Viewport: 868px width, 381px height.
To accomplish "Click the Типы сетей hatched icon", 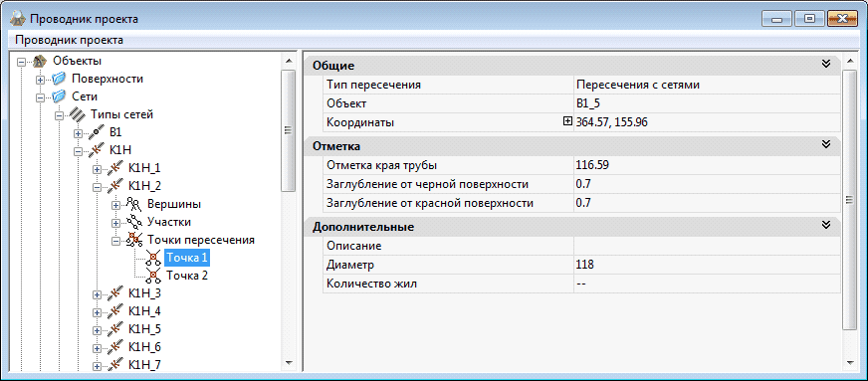I will pyautogui.click(x=77, y=114).
